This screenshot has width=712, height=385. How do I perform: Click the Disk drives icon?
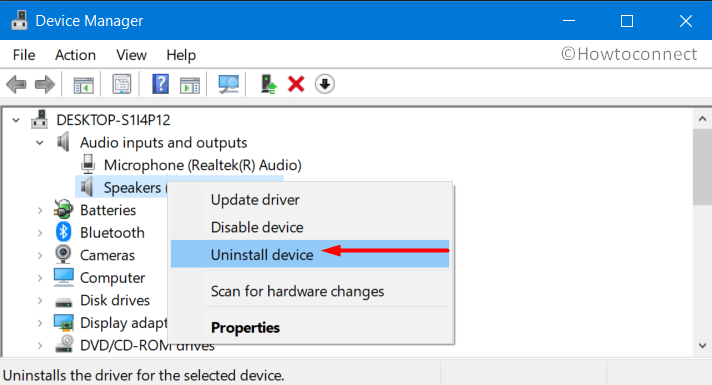(63, 302)
